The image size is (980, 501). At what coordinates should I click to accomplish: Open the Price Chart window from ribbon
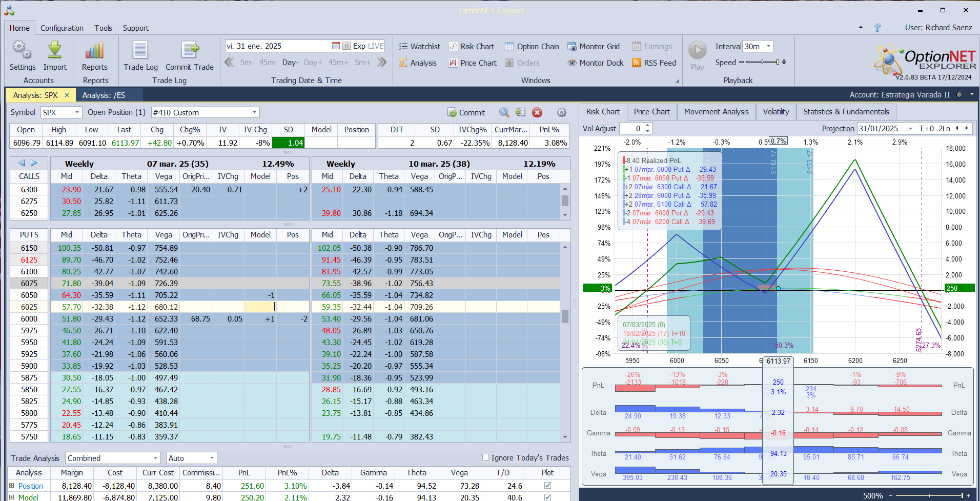point(473,63)
